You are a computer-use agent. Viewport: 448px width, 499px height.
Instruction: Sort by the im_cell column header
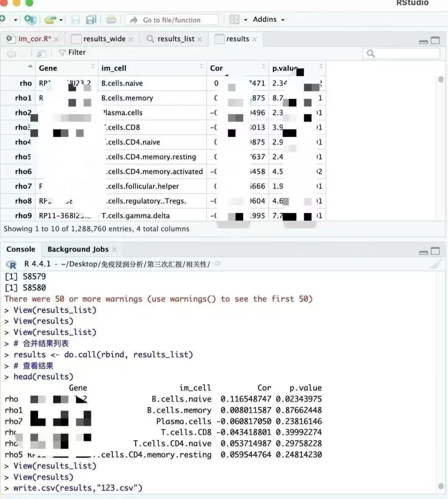pyautogui.click(x=152, y=68)
